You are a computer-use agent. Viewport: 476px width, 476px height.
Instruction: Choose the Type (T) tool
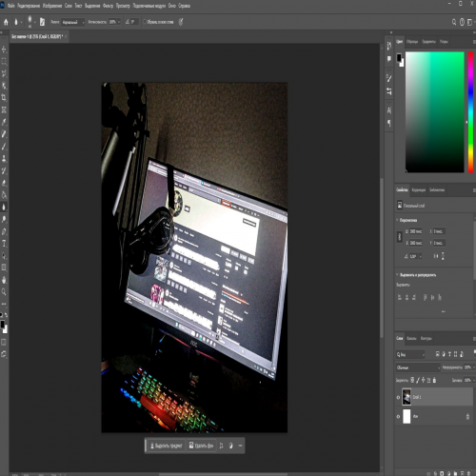tap(4, 244)
